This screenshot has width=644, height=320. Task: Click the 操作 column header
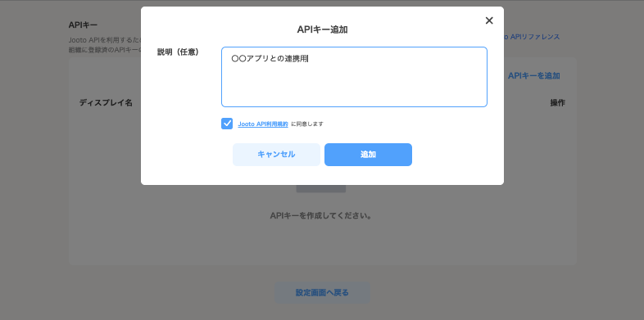(x=557, y=103)
